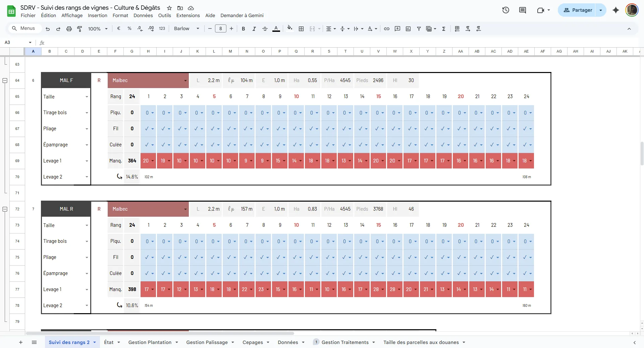Star this spreadsheet document
The image size is (644, 348).
pyautogui.click(x=169, y=8)
